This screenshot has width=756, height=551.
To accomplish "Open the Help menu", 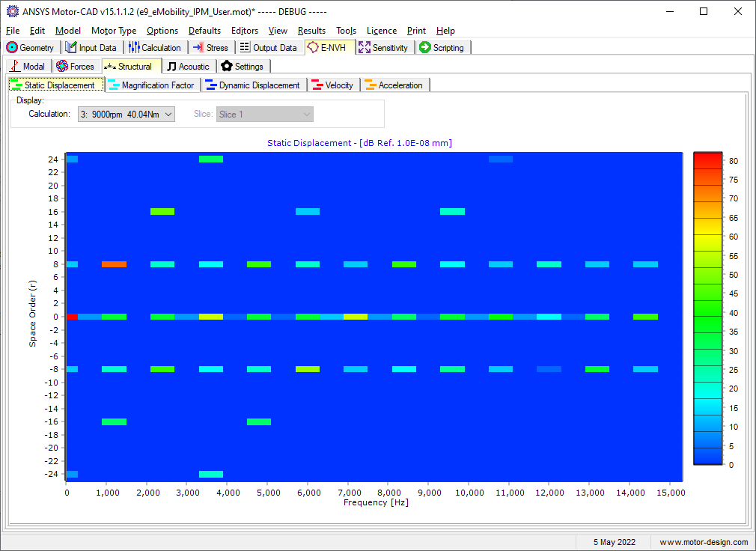I will [445, 31].
